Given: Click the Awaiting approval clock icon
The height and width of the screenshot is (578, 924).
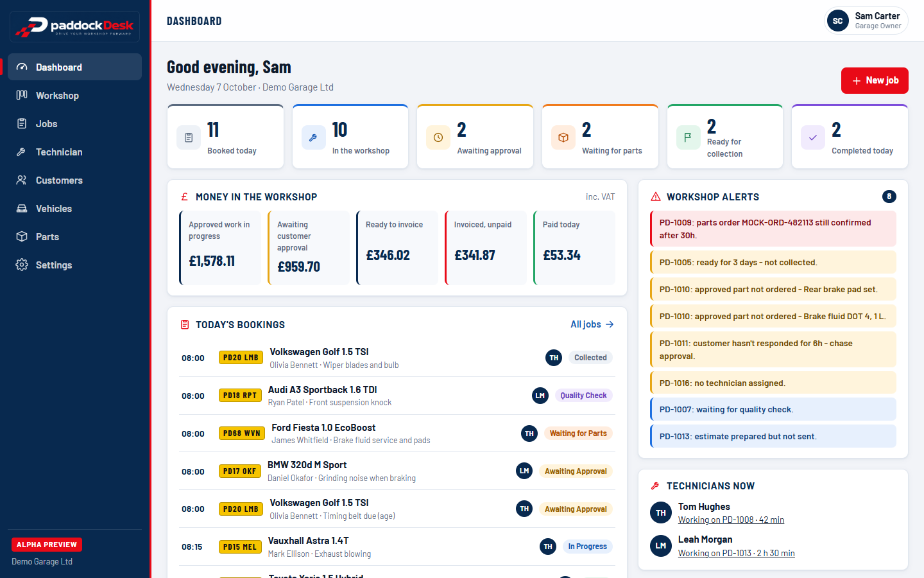Looking at the screenshot, I should coord(438,137).
